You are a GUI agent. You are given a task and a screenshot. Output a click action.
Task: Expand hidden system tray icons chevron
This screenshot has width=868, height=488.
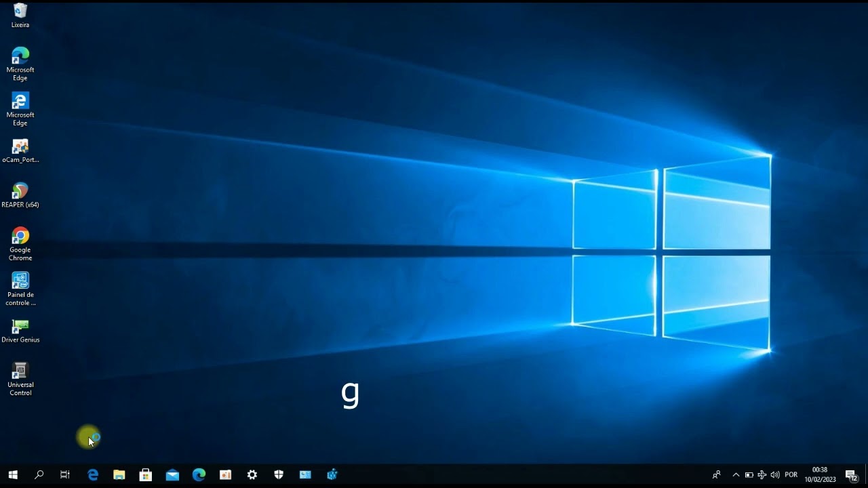click(736, 475)
